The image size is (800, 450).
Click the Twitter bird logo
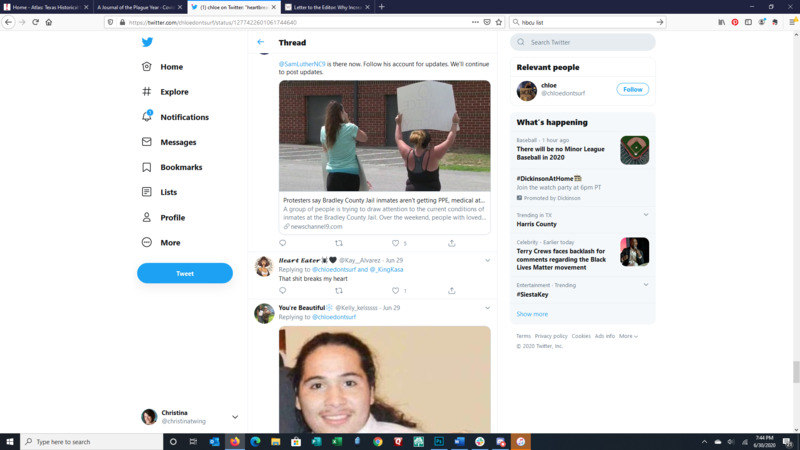[147, 42]
